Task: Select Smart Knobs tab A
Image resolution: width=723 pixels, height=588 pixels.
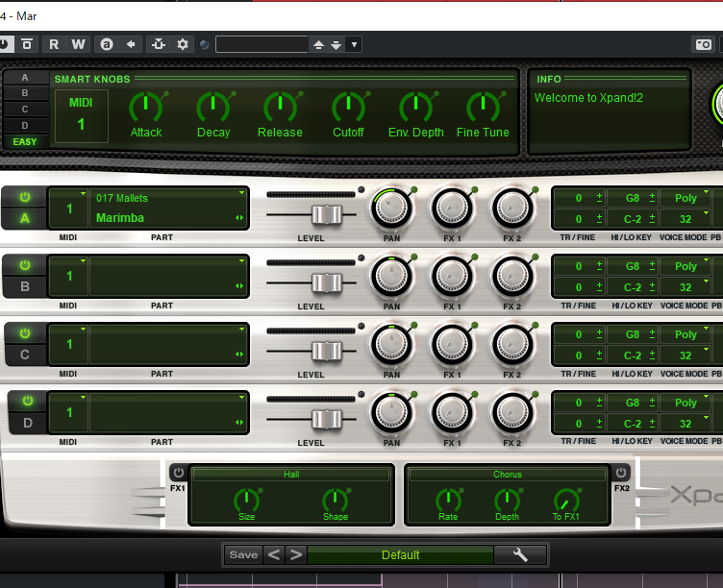Action: (25, 78)
